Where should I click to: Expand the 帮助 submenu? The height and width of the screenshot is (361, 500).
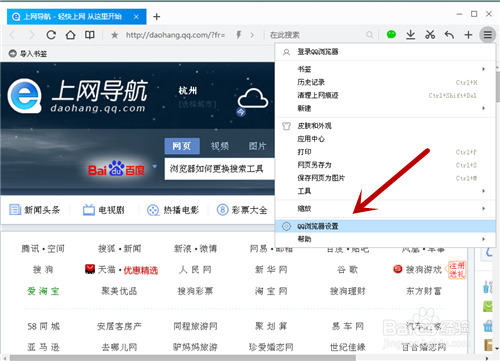tap(385, 239)
